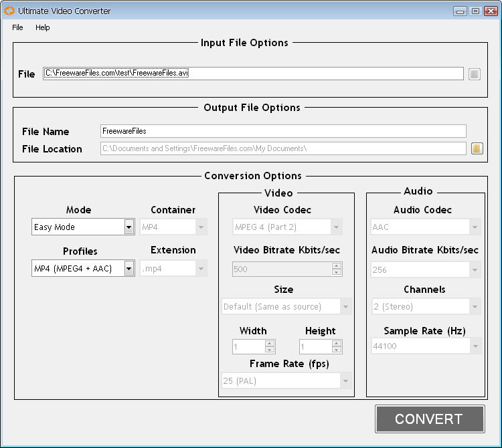The image size is (502, 448).
Task: Open the output folder browse icon
Action: tap(477, 148)
